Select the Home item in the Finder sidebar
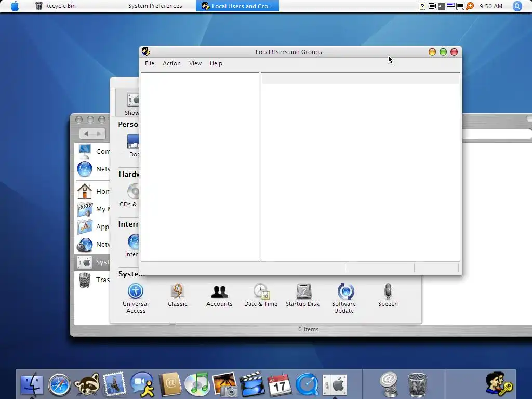Viewport: 532px width, 399px height. (x=92, y=191)
